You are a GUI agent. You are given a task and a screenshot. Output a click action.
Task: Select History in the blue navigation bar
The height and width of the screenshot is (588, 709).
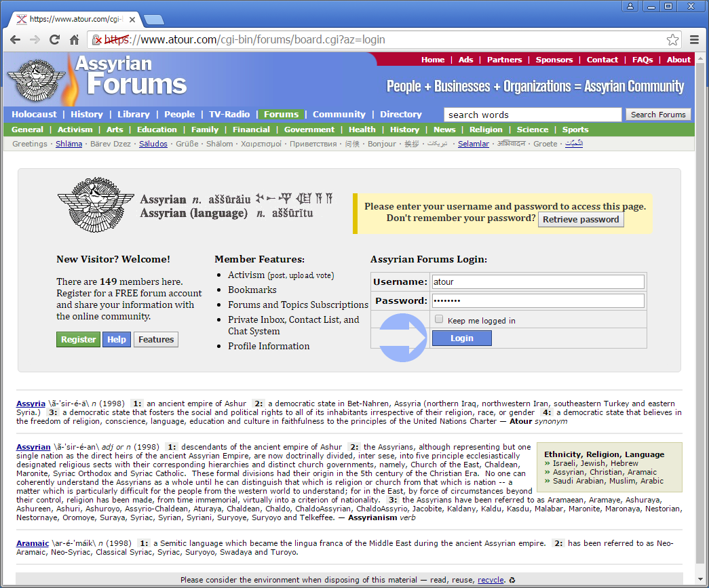click(86, 115)
